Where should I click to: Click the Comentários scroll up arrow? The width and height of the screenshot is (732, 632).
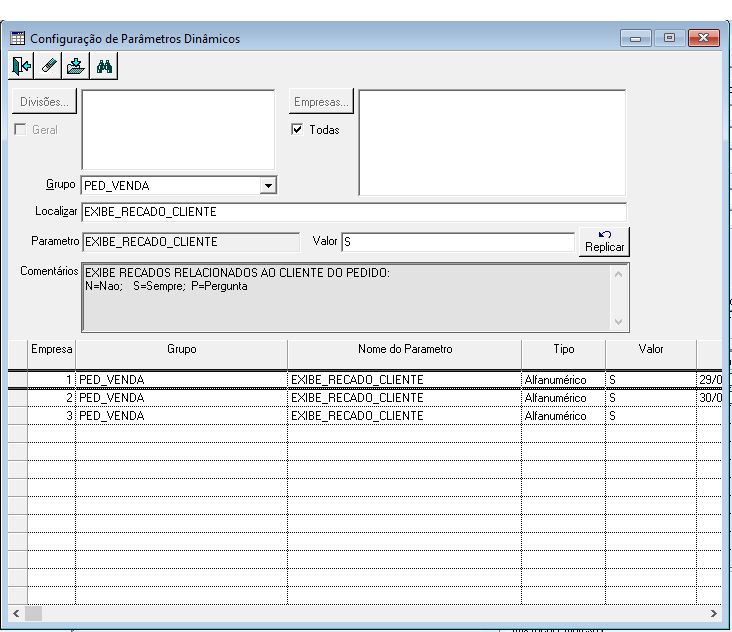pos(619,274)
